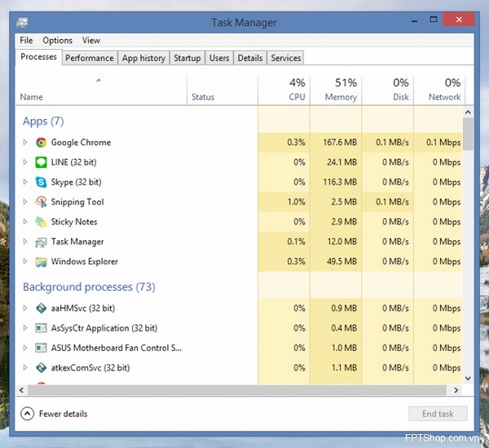
Task: Sort processes by Network column
Action: 439,90
